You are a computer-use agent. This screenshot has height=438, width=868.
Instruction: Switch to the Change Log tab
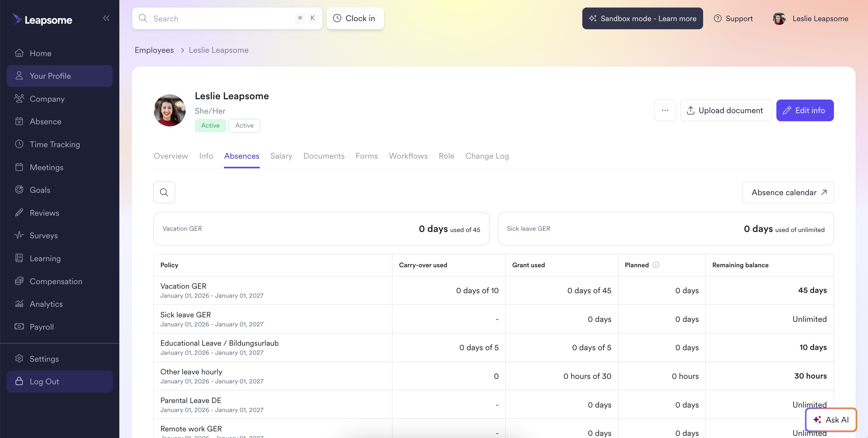pos(487,156)
